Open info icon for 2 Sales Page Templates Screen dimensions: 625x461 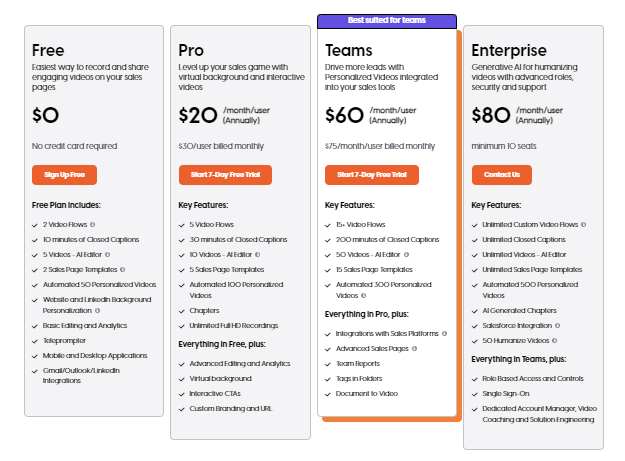123,269
